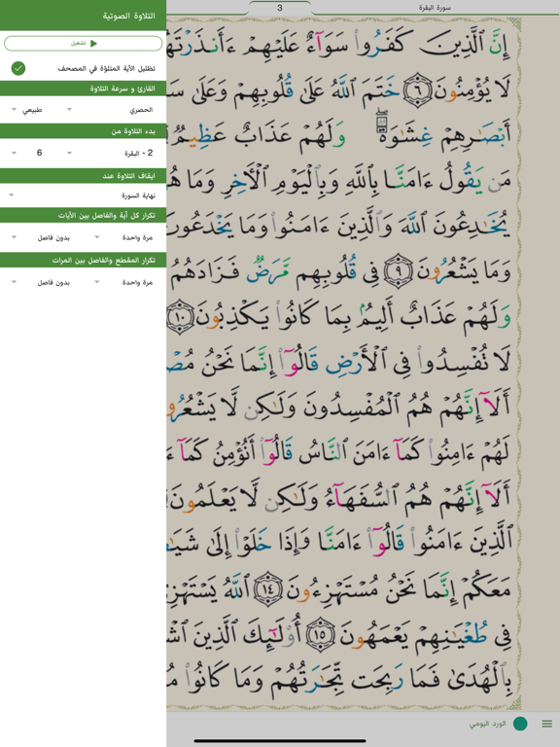The width and height of the screenshot is (560, 747).
Task: Tap the سورة البقرة header title
Action: tap(435, 8)
